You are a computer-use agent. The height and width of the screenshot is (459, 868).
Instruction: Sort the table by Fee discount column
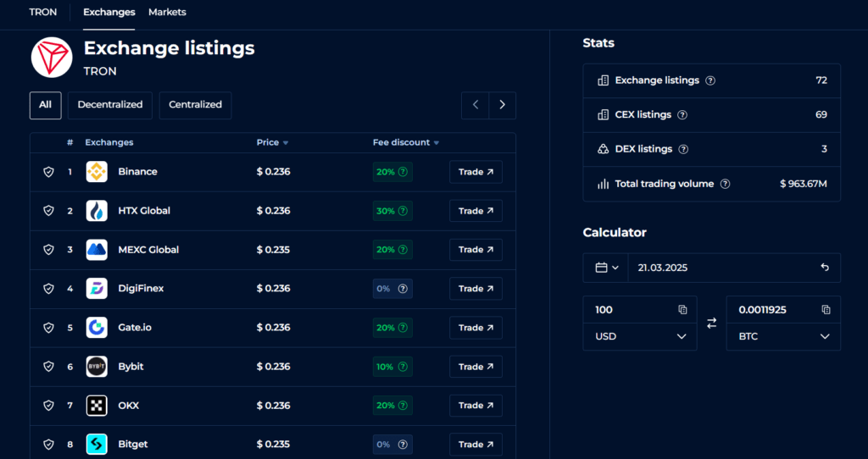pos(406,142)
